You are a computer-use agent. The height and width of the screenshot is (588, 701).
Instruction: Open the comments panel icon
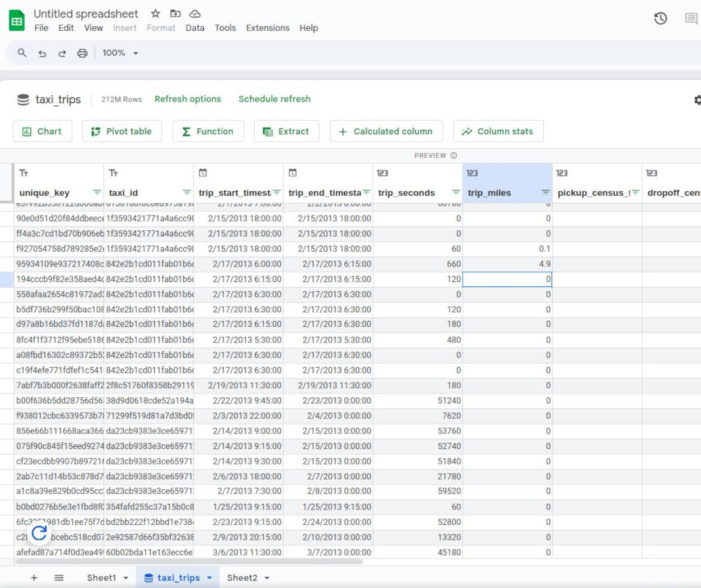690,18
